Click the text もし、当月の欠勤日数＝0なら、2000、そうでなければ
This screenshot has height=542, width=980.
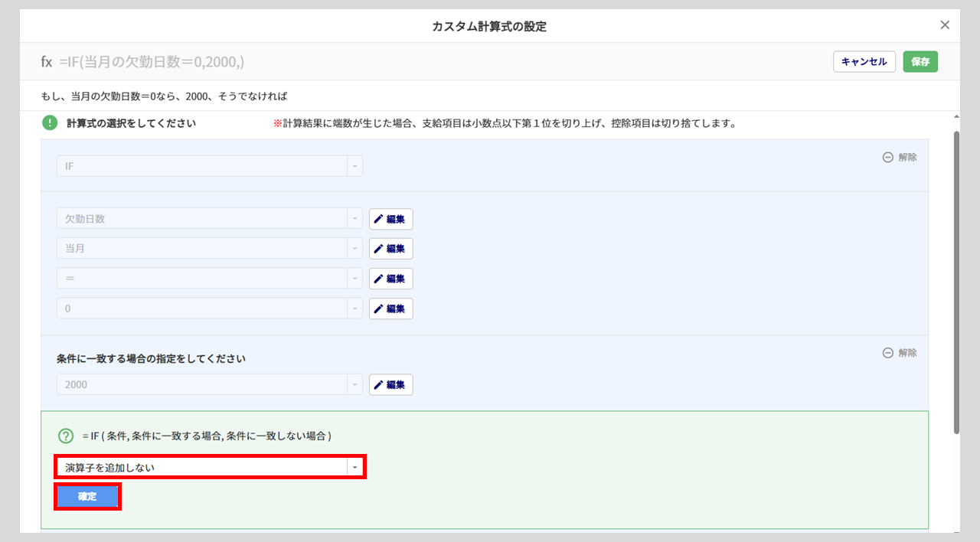[x=164, y=96]
